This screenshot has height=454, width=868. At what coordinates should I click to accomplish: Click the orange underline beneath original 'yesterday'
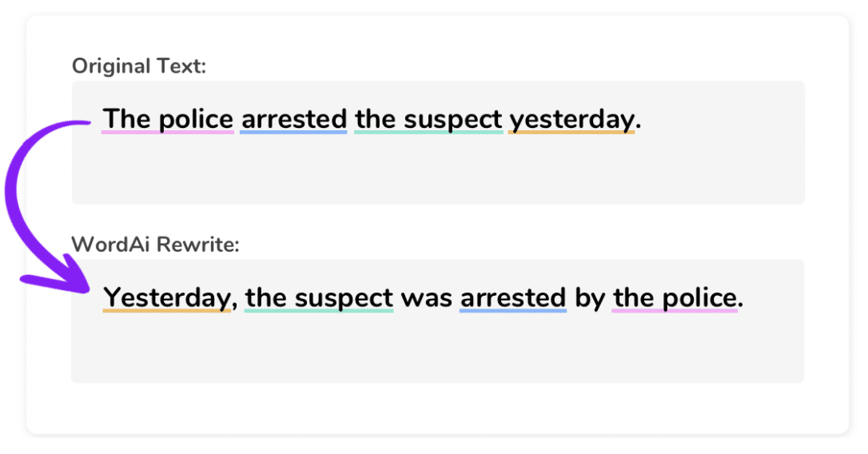571,133
